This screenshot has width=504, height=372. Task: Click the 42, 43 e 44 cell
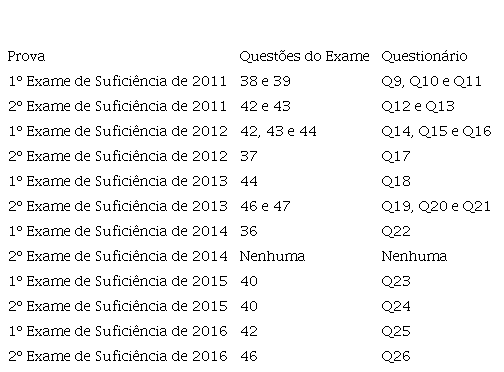point(278,131)
